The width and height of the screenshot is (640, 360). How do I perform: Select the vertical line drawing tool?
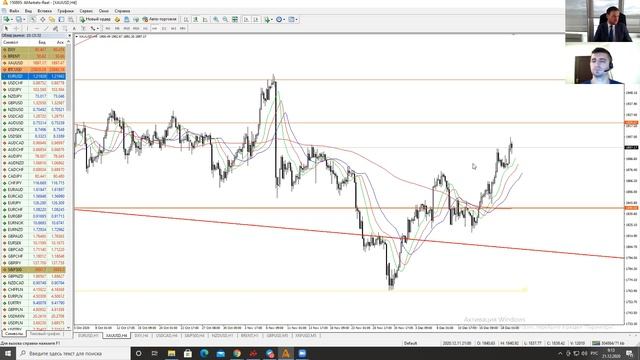coord(27,29)
